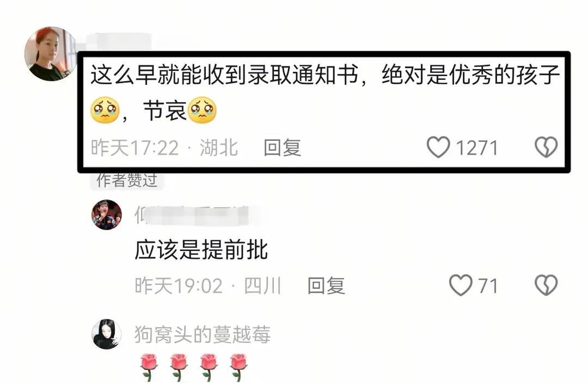This screenshot has height=383, width=588.
Task: Tap the 昨天17:22 · 湖北 timestamp
Action: (x=164, y=147)
